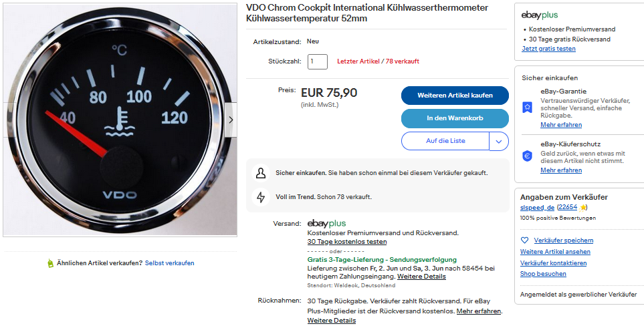Image resolution: width=644 pixels, height=326 pixels.
Task: Click the eBay Plus logo in sidebar
Action: (540, 15)
